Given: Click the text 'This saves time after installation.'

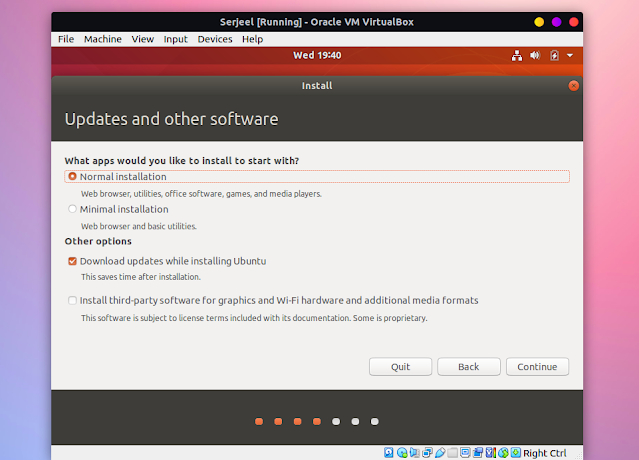Looking at the screenshot, I should (141, 277).
